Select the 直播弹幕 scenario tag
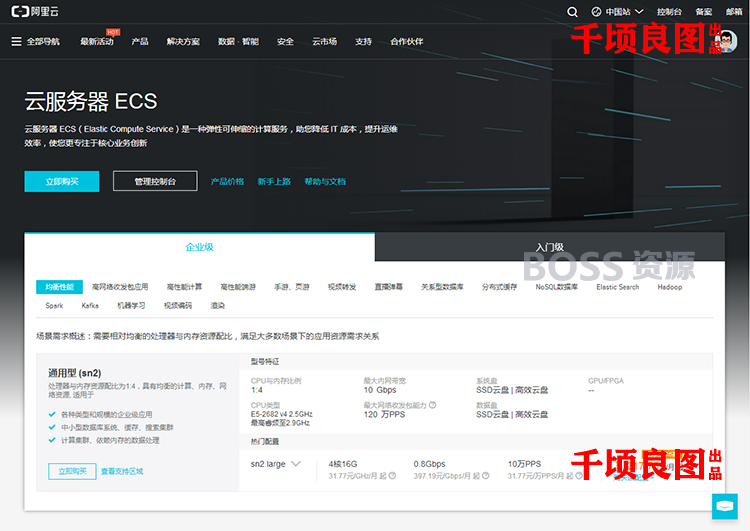Screen dimensions: 750x531 (388, 287)
